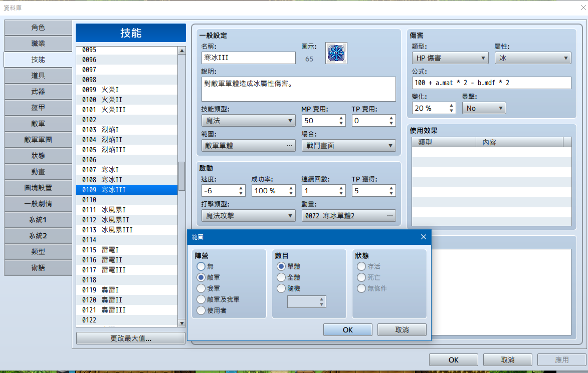Click the 速度 spinner arrows
Screen dimensions: 588x373
pos(241,191)
